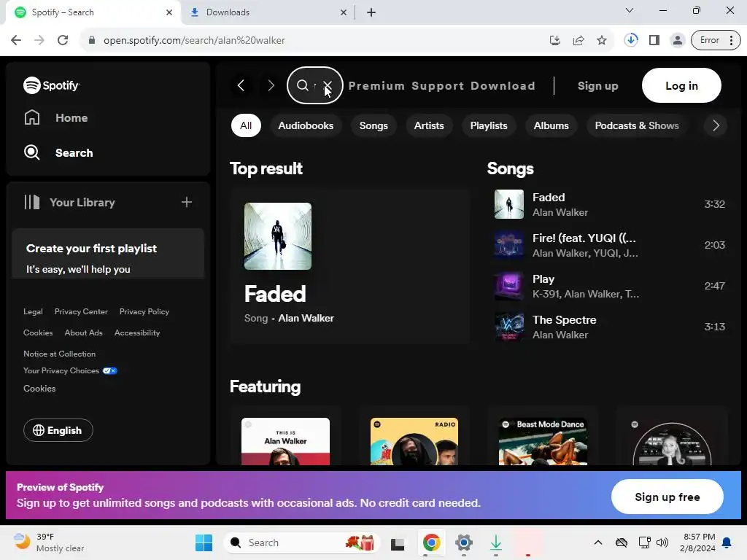Open the Chrome Error menu
Viewport: 747px width, 560px height.
pyautogui.click(x=715, y=40)
